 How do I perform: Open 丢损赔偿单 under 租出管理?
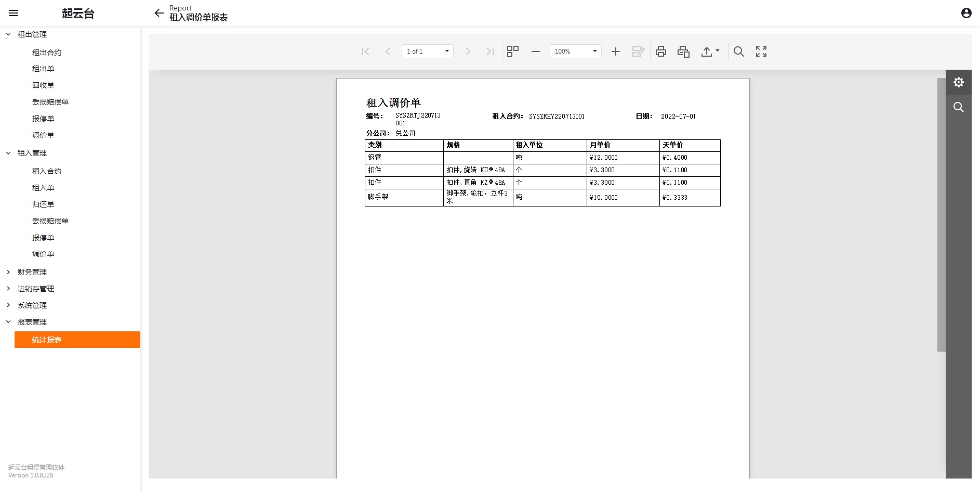tap(50, 102)
